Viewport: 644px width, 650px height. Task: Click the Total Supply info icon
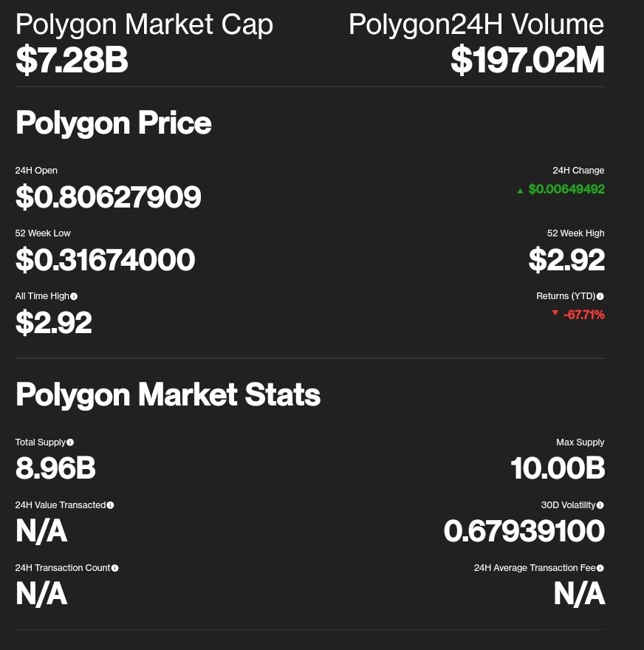(70, 442)
